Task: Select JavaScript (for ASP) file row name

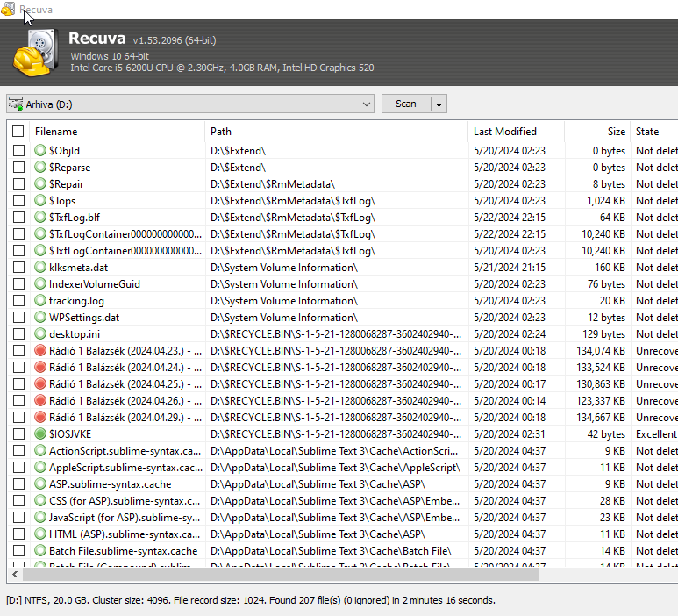Action: [x=125, y=517]
